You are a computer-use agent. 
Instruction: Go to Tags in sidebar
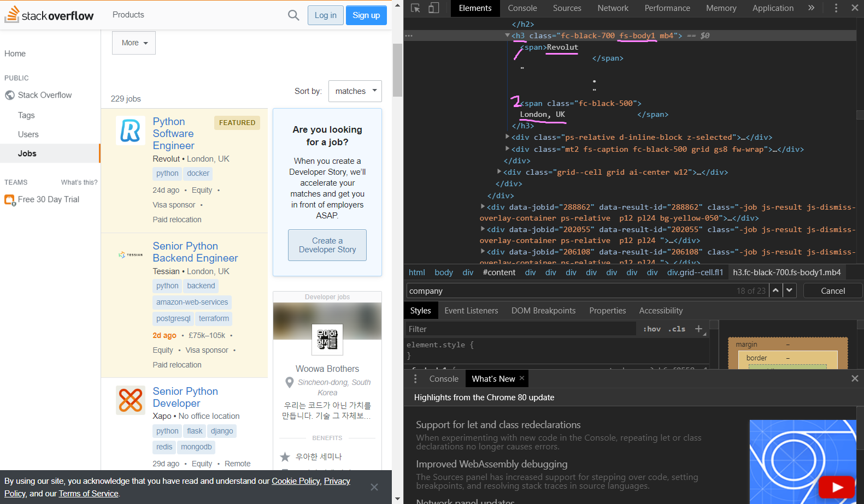pyautogui.click(x=26, y=115)
